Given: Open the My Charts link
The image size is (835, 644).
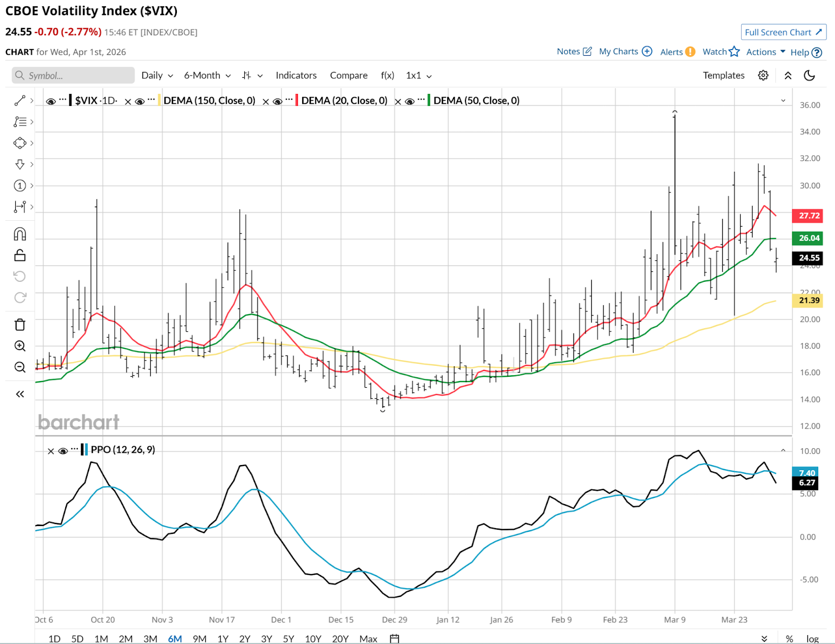Looking at the screenshot, I should click(x=625, y=52).
